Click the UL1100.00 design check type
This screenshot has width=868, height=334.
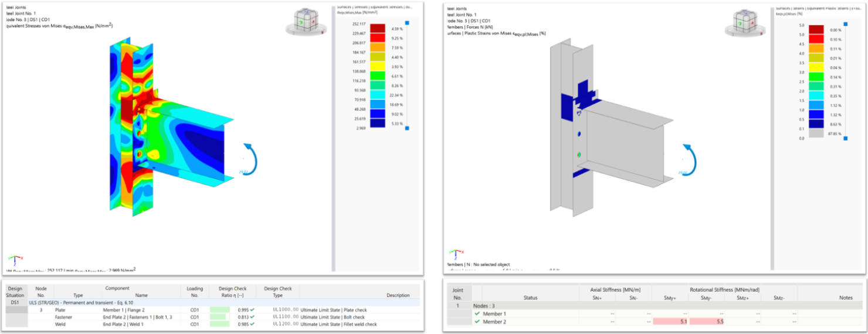click(x=286, y=316)
